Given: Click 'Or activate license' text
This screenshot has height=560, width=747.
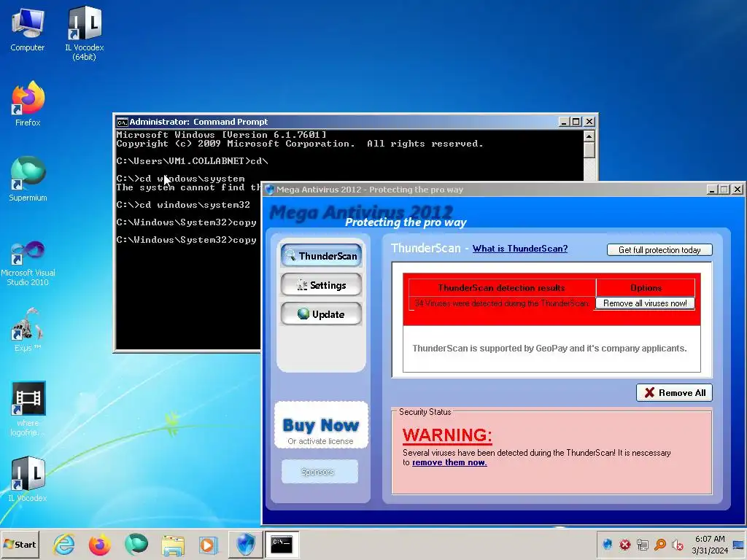Looking at the screenshot, I should [x=321, y=441].
